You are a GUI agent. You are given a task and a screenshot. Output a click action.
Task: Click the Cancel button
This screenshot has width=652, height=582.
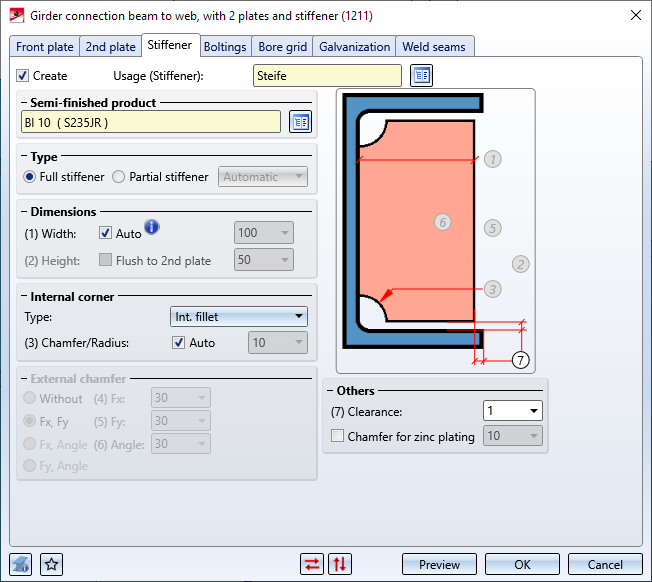tap(605, 565)
